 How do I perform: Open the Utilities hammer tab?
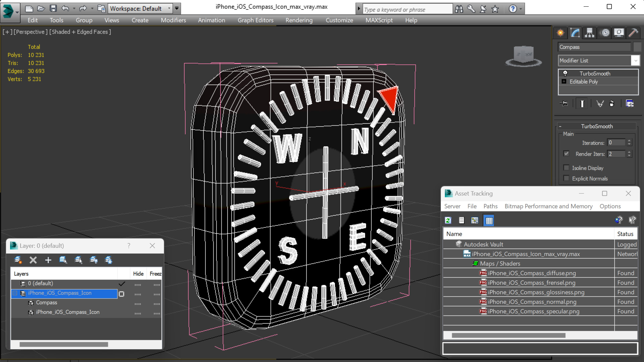pos(633,33)
